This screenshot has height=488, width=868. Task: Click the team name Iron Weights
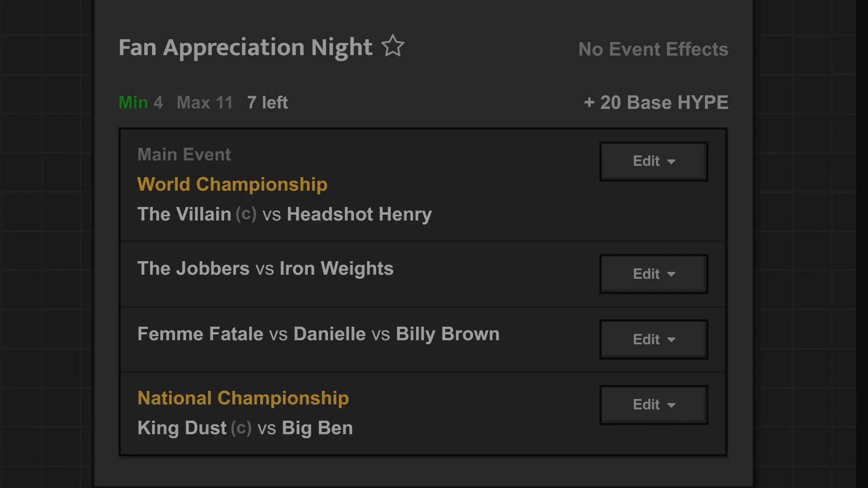336,268
